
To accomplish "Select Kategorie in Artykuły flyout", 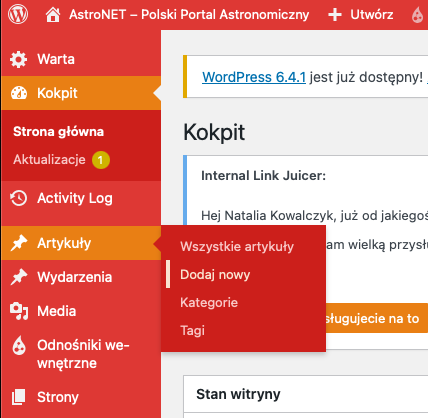I will pyautogui.click(x=209, y=303).
